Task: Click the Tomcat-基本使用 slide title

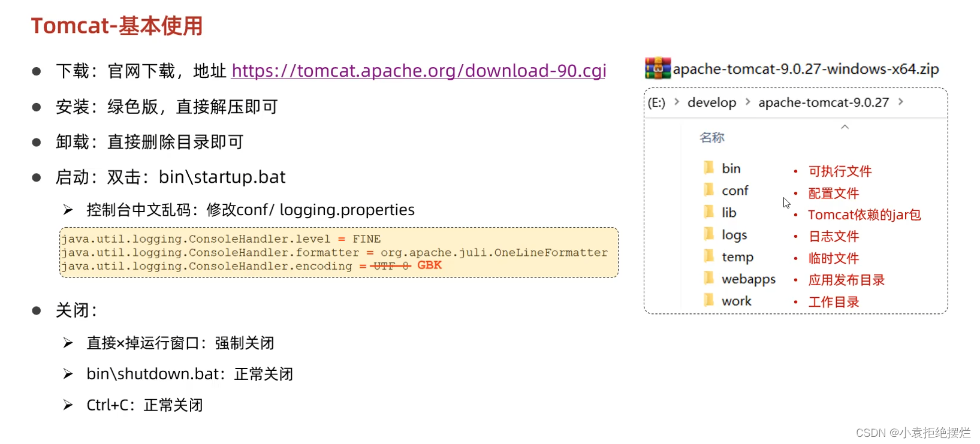Action: pos(117,26)
